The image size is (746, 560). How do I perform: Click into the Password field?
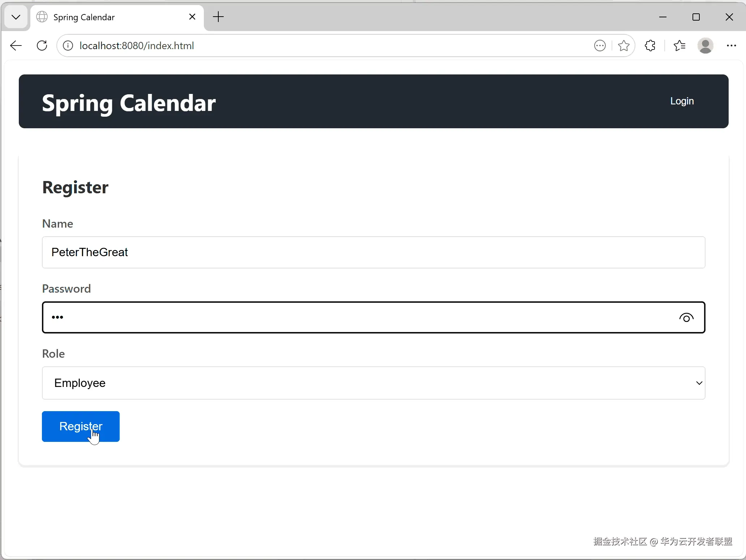point(361,318)
